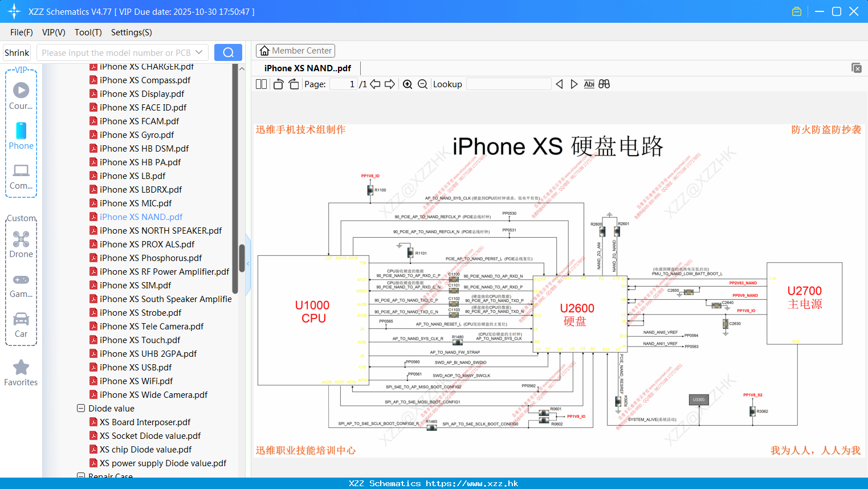The image size is (868, 489).
Task: Click the Shrink button
Action: pyautogui.click(x=17, y=52)
